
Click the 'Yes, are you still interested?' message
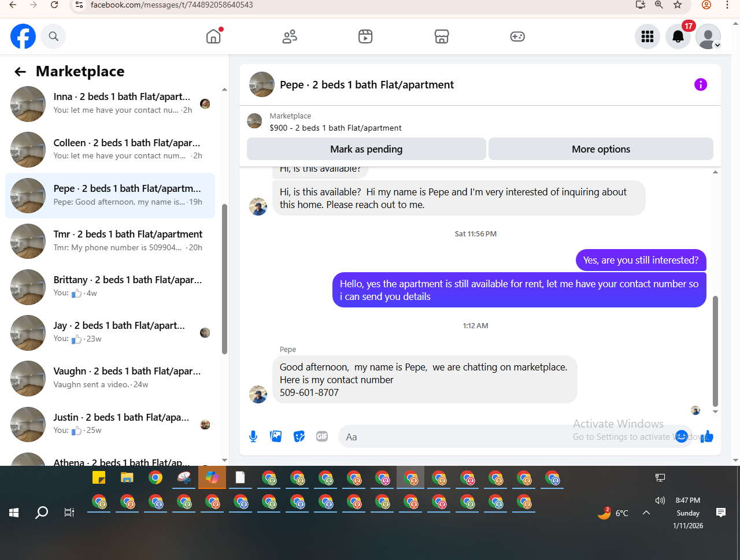[641, 260]
